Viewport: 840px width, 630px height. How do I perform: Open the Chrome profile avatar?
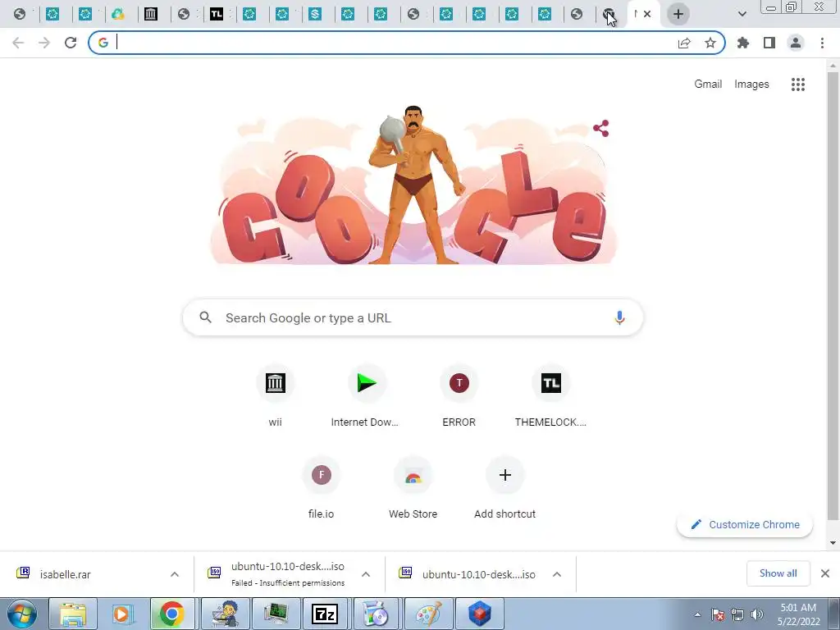[796, 43]
